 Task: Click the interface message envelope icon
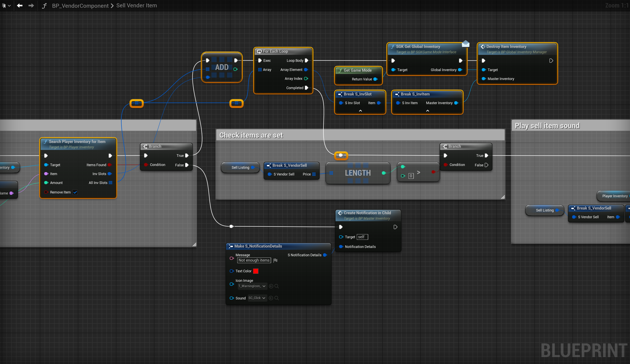466,44
